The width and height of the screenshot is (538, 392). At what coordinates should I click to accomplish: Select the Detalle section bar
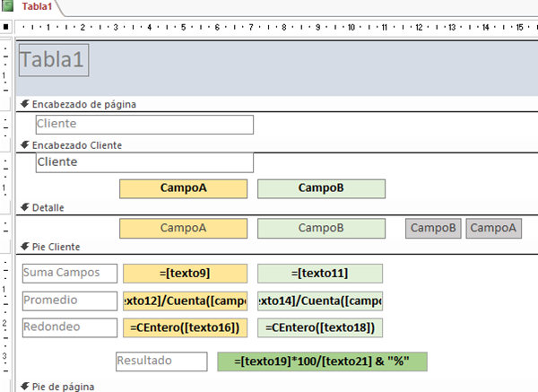276,208
